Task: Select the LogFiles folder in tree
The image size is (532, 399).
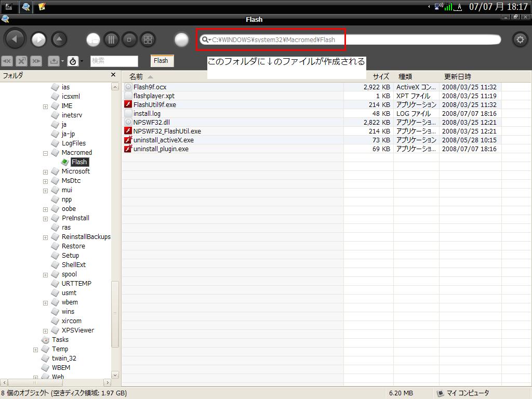Action: (x=74, y=143)
